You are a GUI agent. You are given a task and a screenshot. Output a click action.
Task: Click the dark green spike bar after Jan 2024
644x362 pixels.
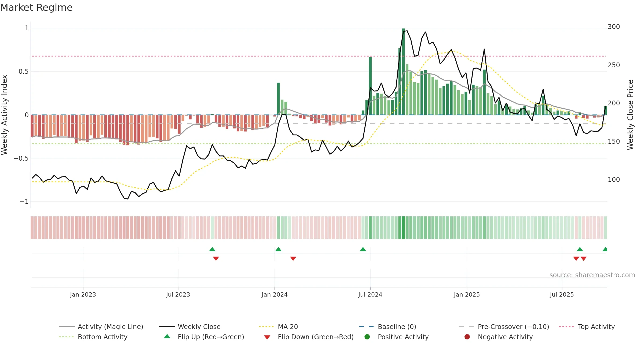click(x=279, y=99)
